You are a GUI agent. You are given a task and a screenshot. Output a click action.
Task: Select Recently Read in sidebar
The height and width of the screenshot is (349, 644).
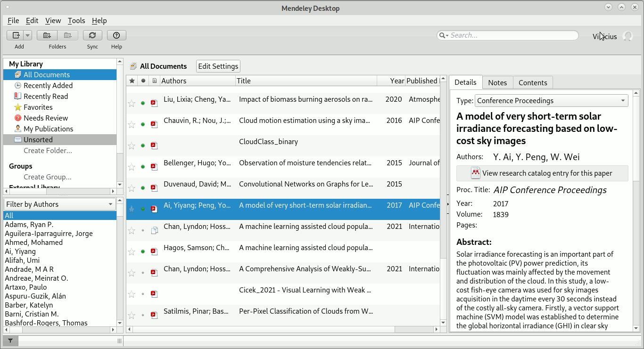click(x=60, y=96)
